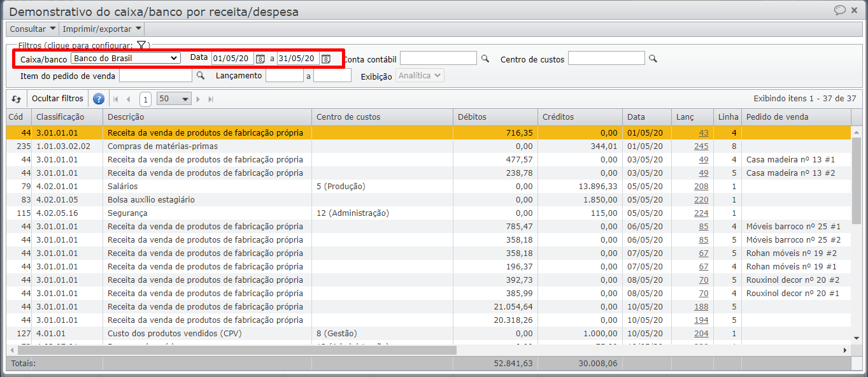Select the Salários row
This screenshot has height=377, width=868.
[x=204, y=186]
